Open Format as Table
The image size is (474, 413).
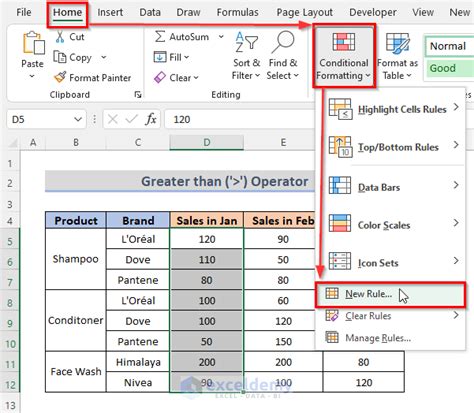pos(397,56)
